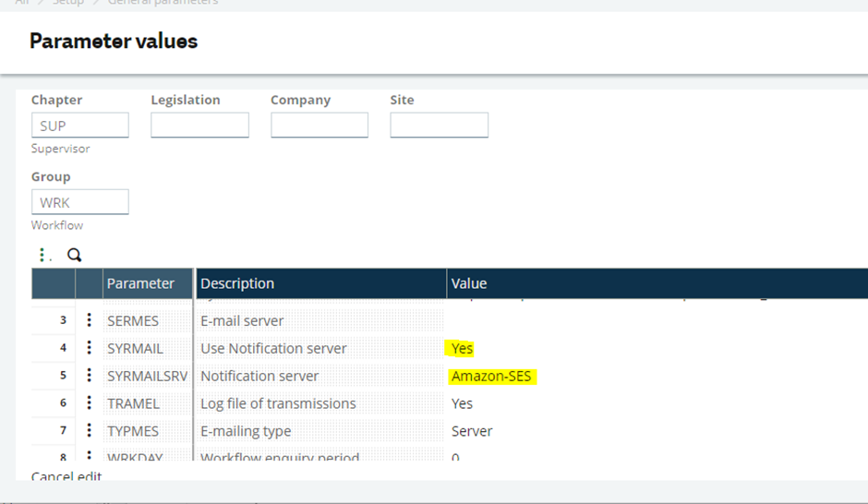Open row actions menu for SYRMAIL row
The width and height of the screenshot is (868, 504).
pyautogui.click(x=90, y=348)
